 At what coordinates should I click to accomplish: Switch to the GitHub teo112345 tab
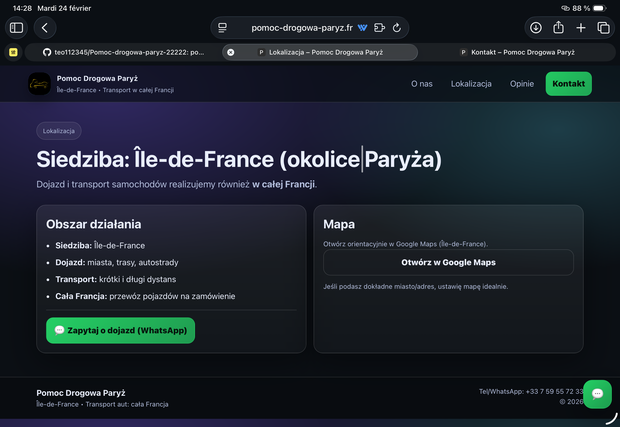125,51
